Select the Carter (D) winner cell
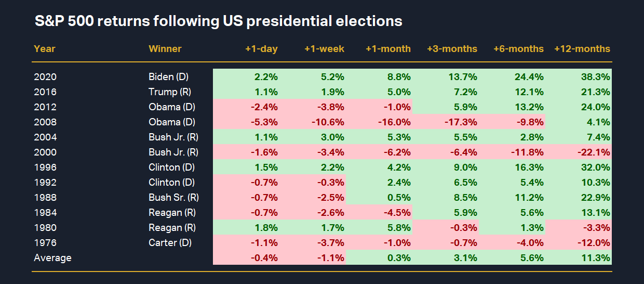This screenshot has height=284, width=644. (169, 243)
